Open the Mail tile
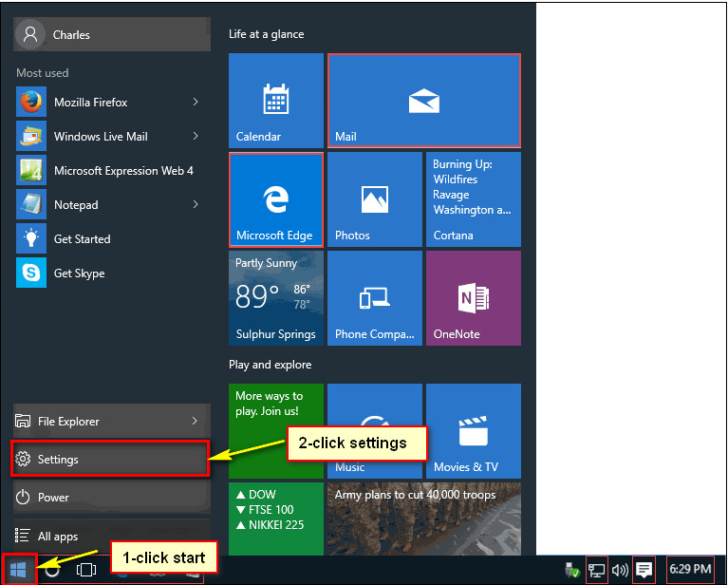The image size is (728, 585). (x=424, y=101)
